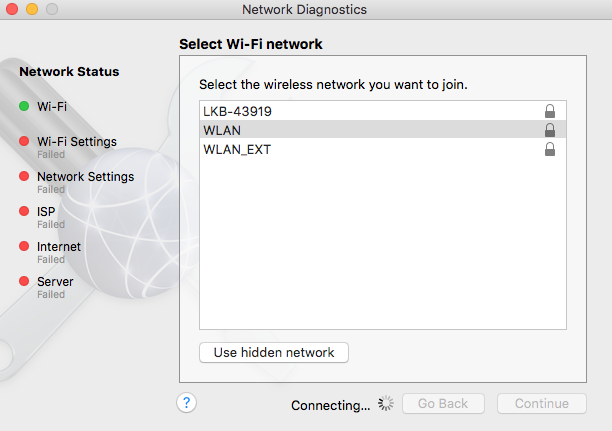Select the LKB-43919 wireless network
This screenshot has height=431, width=612.
(x=237, y=111)
